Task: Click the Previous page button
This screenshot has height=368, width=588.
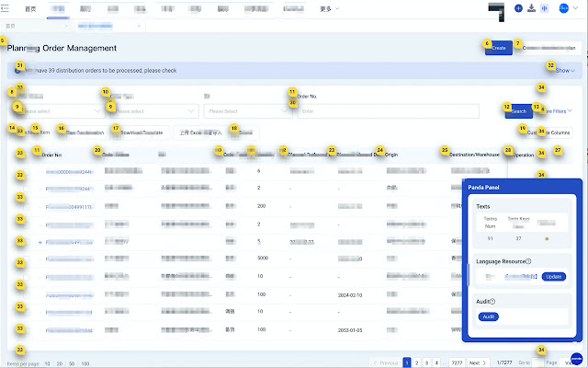Action: [x=386, y=362]
